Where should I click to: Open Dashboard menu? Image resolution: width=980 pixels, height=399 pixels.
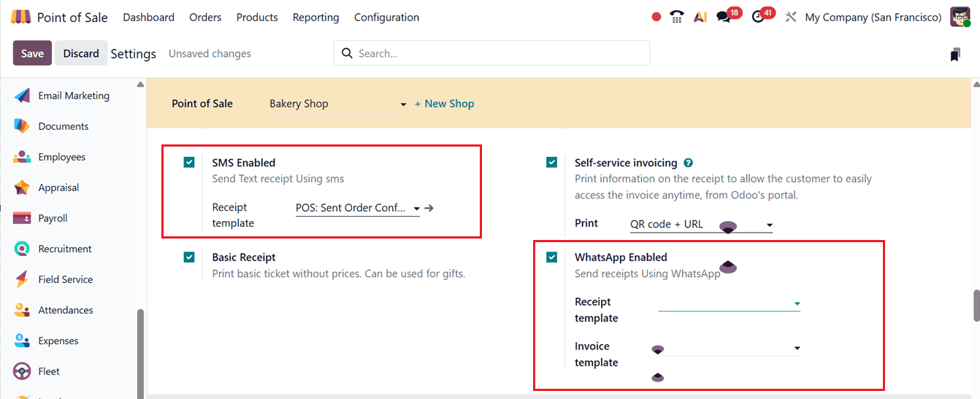[x=149, y=17]
